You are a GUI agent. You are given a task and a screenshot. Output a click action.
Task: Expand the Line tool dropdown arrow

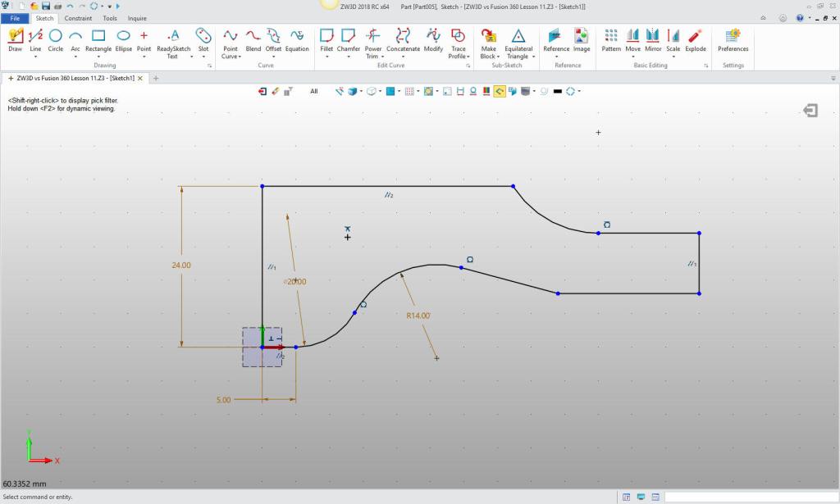click(35, 57)
